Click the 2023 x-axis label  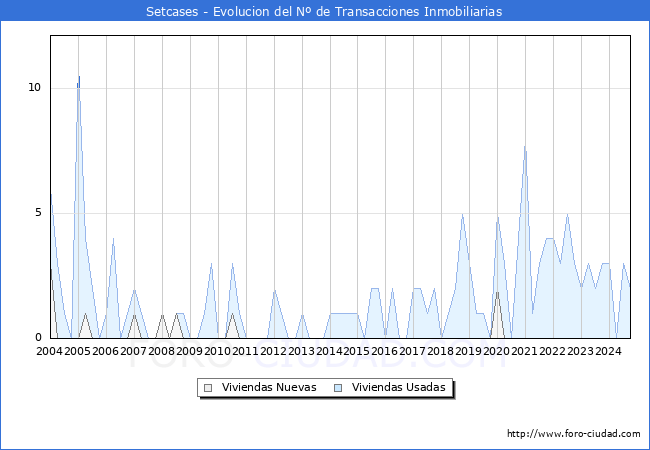point(580,351)
